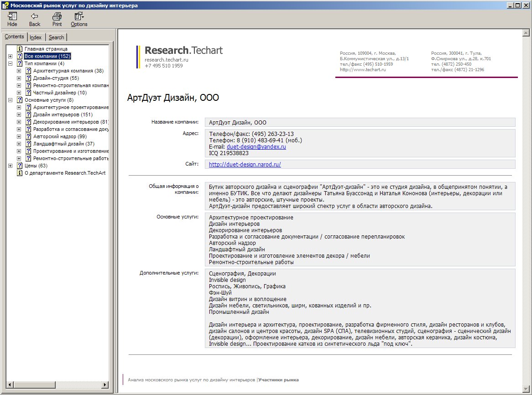Click the topic icon beside Дизайн-студия (55)

coord(28,78)
